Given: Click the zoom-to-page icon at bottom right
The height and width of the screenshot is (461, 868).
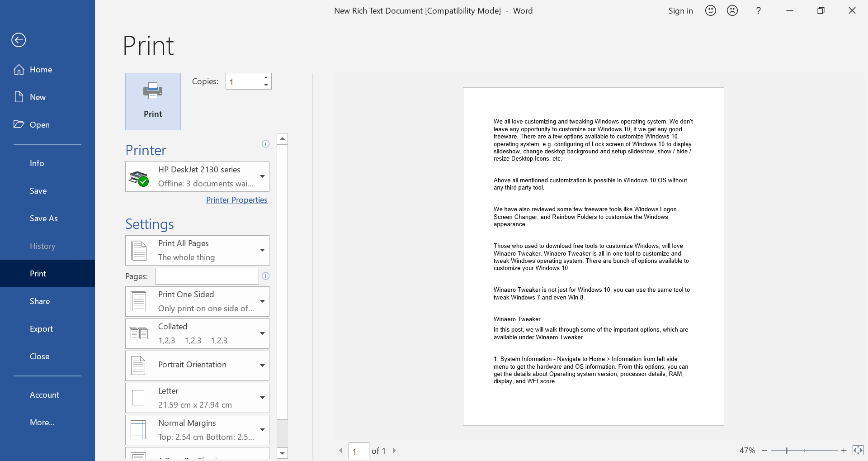Looking at the screenshot, I should (858, 450).
